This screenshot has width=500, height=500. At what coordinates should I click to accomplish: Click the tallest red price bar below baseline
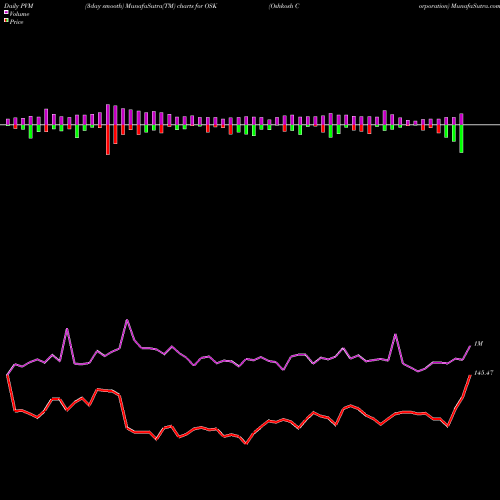108,140
